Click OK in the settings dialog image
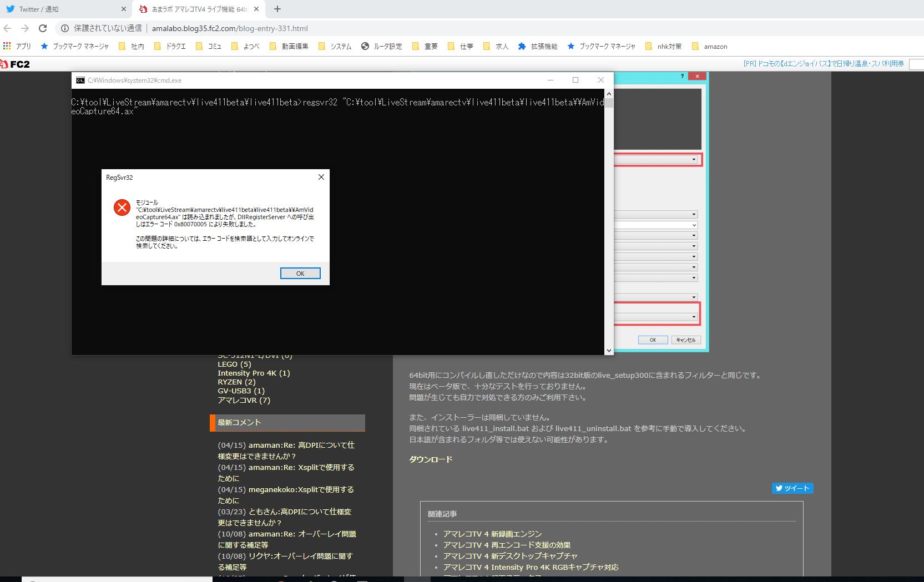This screenshot has height=582, width=924. coord(653,340)
